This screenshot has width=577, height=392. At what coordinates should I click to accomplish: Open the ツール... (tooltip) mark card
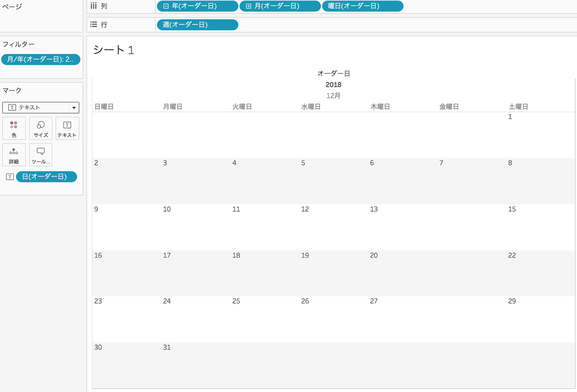click(41, 155)
